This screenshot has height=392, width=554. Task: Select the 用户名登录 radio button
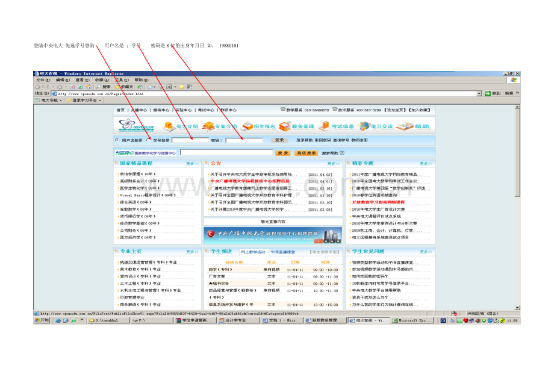[117, 140]
